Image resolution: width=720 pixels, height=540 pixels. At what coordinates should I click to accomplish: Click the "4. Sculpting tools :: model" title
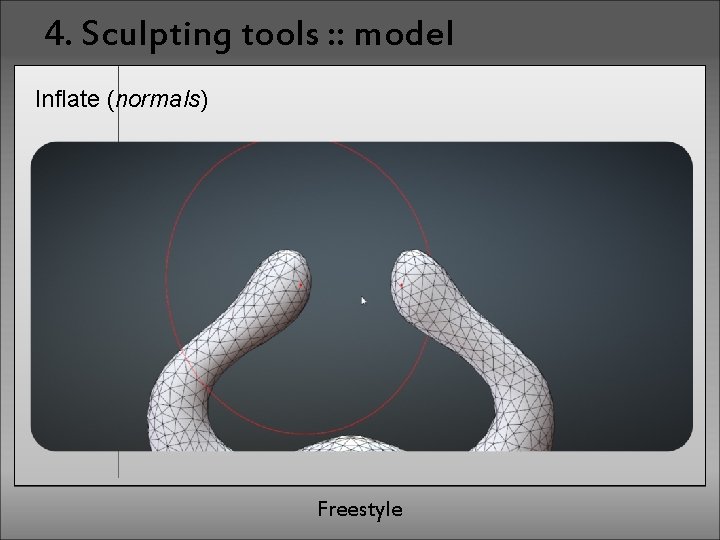click(249, 34)
